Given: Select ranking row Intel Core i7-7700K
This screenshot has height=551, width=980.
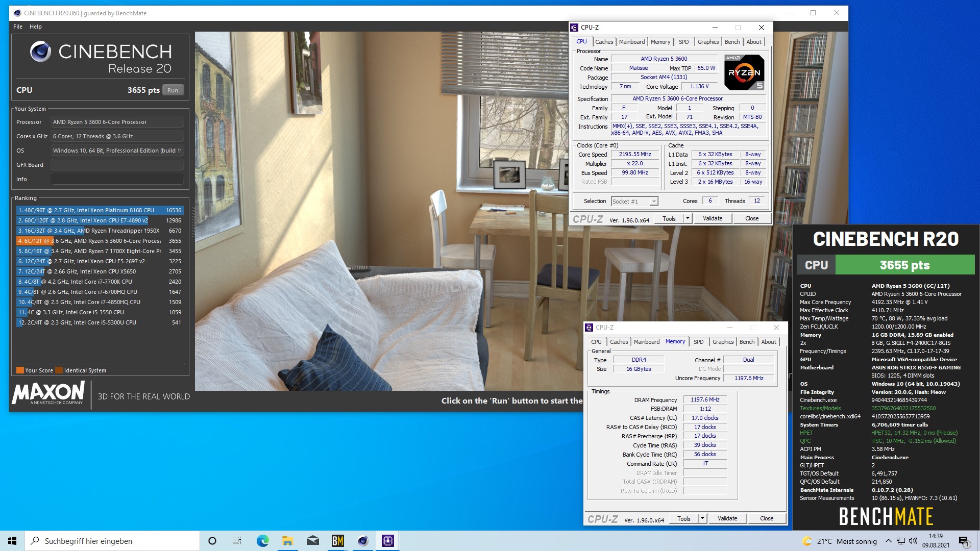Looking at the screenshot, I should (100, 282).
